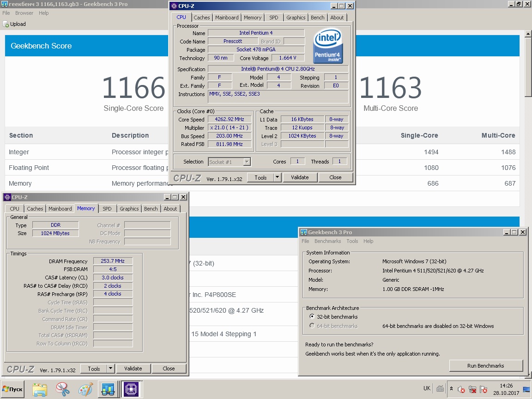
Task: Click the UK language indicator
Action: [427, 388]
